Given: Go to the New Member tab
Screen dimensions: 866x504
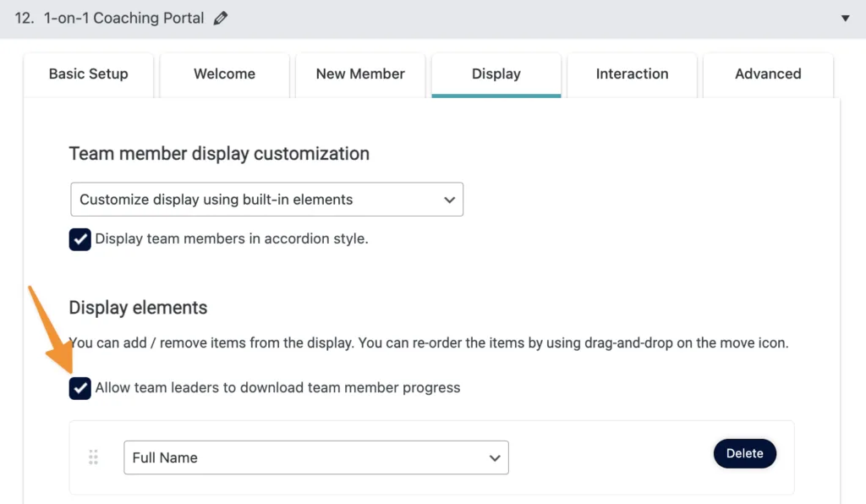Looking at the screenshot, I should [x=360, y=74].
